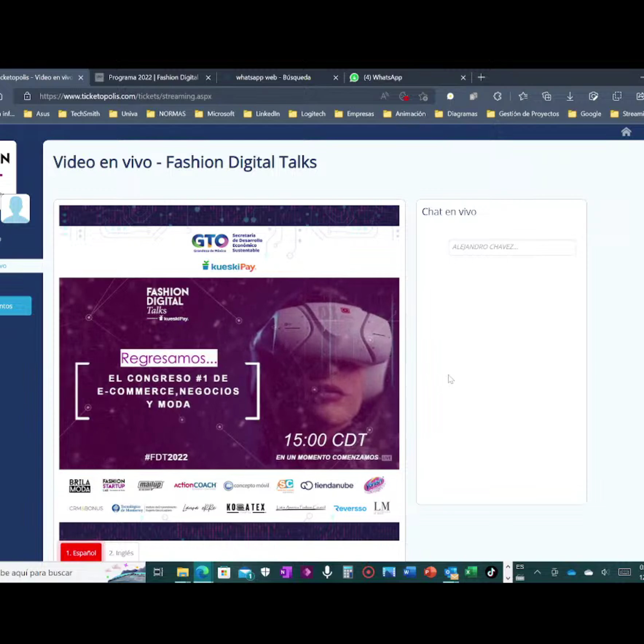Screen dimensions: 644x644
Task: Click the stacked pages extension icon
Action: pos(474,96)
